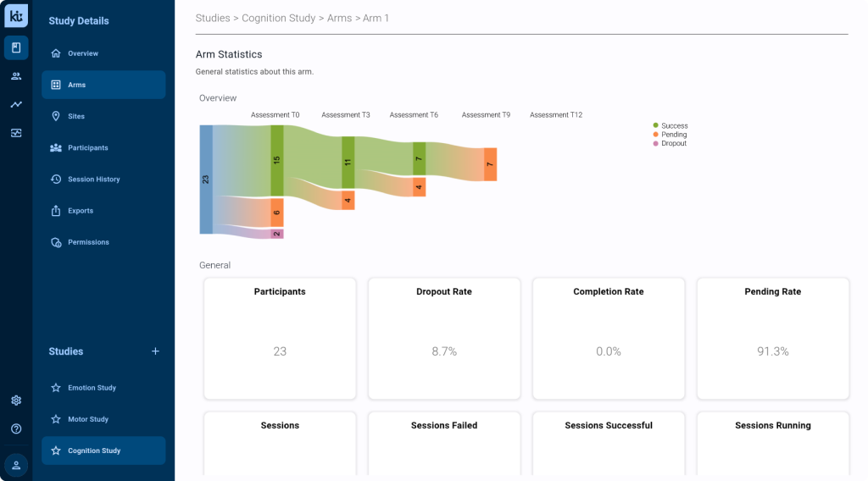Image resolution: width=868 pixels, height=481 pixels.
Task: Go to Overview in Study Details
Action: tap(103, 53)
